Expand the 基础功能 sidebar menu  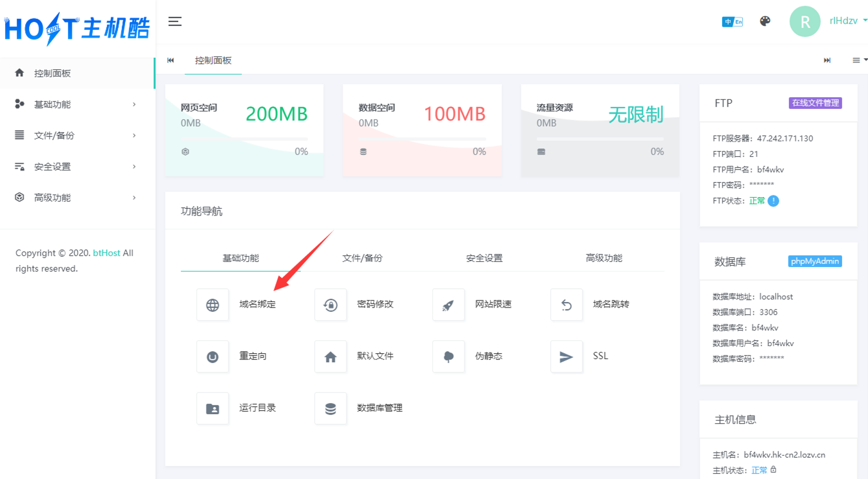coord(77,104)
